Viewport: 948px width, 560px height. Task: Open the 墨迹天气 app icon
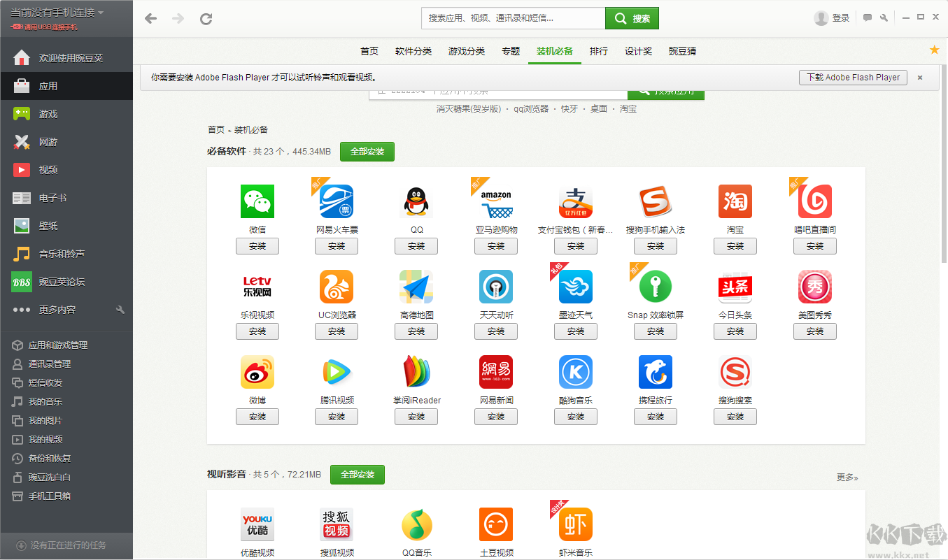(x=576, y=287)
